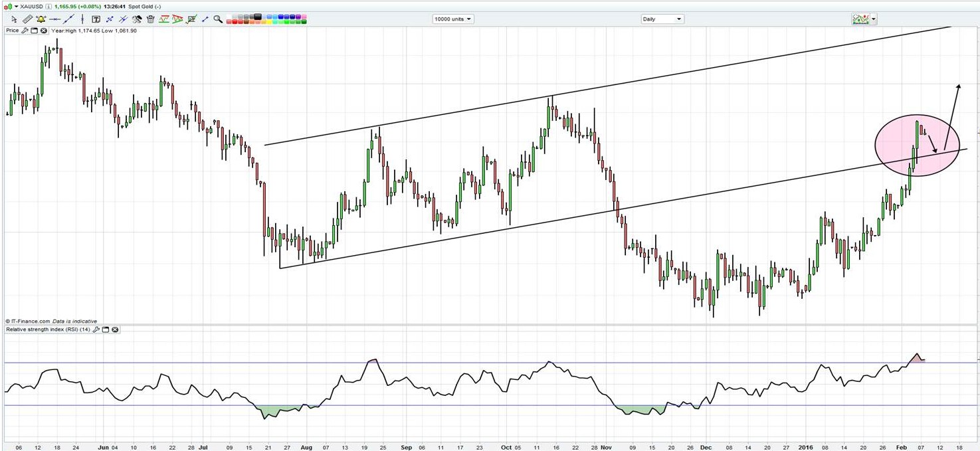Select the ruler measurement tool
980x451 pixels.
tap(28, 19)
